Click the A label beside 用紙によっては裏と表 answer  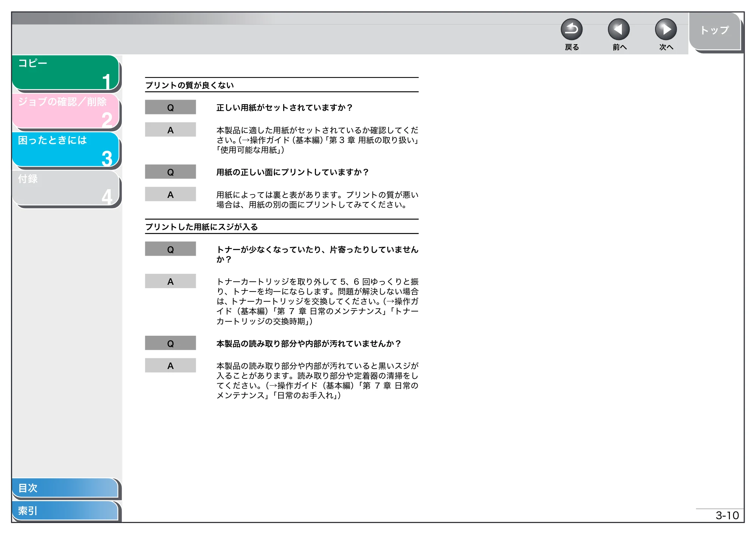coord(170,194)
